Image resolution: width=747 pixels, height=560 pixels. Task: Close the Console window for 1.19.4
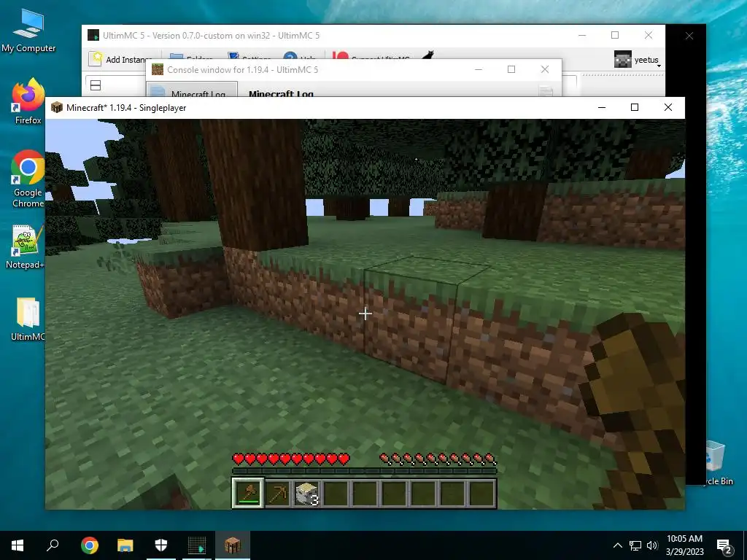tap(544, 69)
